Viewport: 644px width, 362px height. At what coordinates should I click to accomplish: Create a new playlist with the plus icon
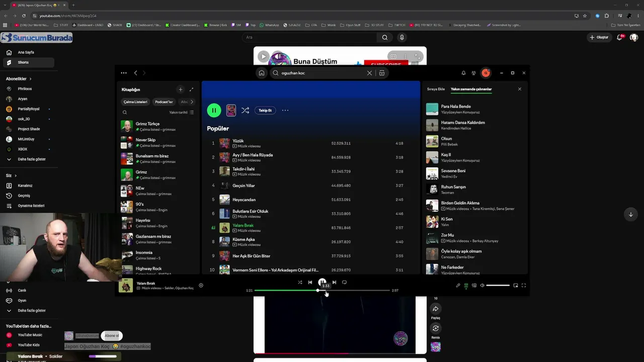click(x=181, y=89)
